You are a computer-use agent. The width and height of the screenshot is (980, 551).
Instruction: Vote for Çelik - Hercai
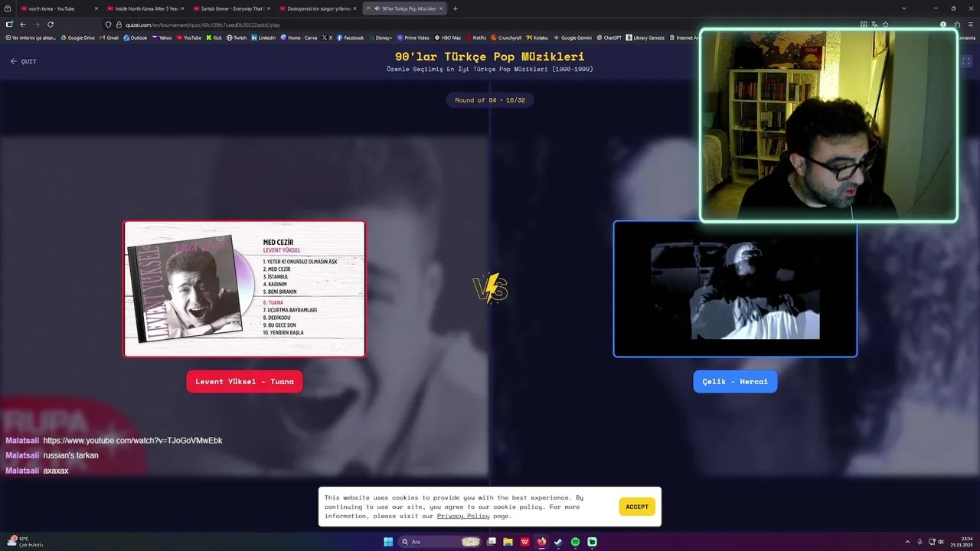(x=735, y=381)
